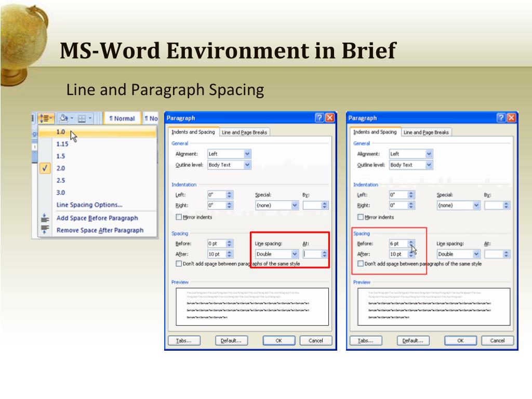
Task: Open the Line Spacing toolbar button
Action: (46, 118)
